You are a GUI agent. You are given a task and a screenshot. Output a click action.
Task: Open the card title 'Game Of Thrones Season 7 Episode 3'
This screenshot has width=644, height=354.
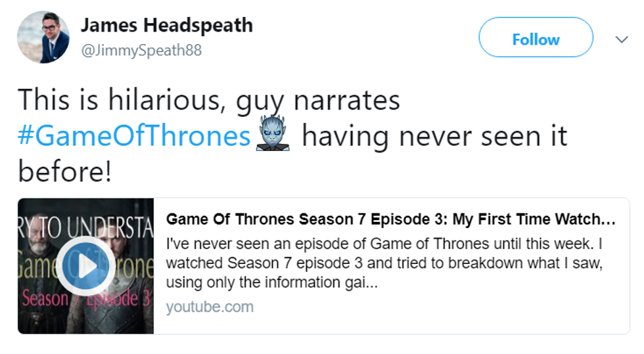click(x=391, y=219)
